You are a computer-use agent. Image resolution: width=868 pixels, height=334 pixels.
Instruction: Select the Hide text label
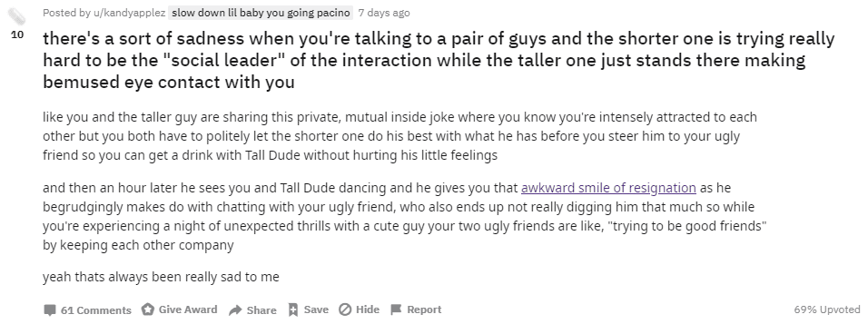[368, 309]
